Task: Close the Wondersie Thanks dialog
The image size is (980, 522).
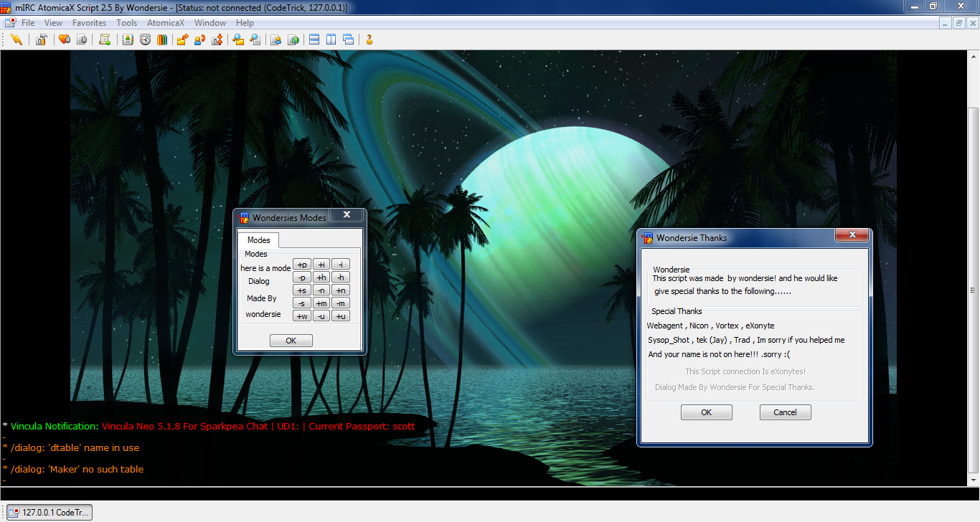Action: [x=852, y=235]
